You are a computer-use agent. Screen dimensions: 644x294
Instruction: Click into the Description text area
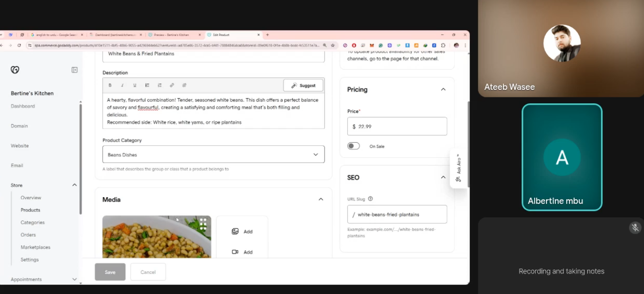pyautogui.click(x=213, y=111)
